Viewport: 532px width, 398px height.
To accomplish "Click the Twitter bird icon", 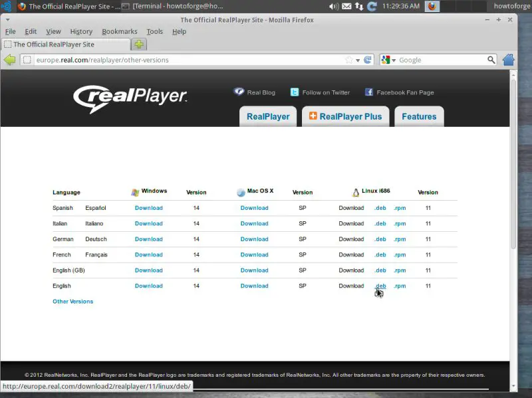I will click(x=295, y=92).
